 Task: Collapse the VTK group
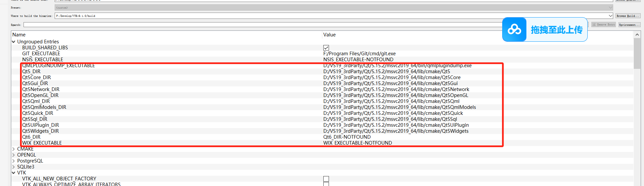(x=14, y=173)
